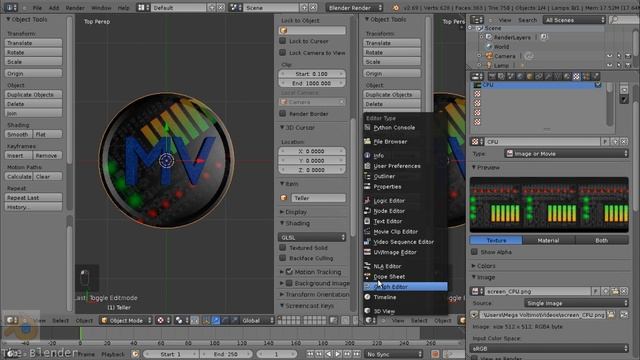This screenshot has width=640, height=360.
Task: Enable the Textured Solid checkbox
Action: [x=282, y=247]
